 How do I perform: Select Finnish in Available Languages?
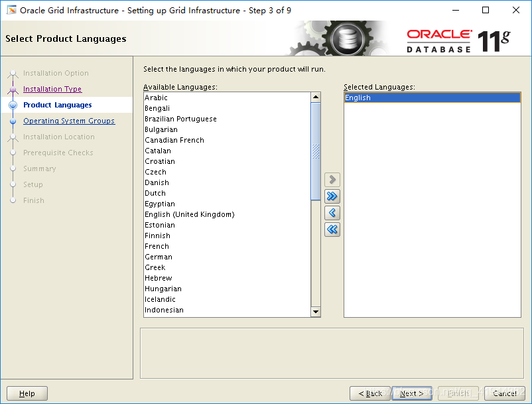coord(227,236)
